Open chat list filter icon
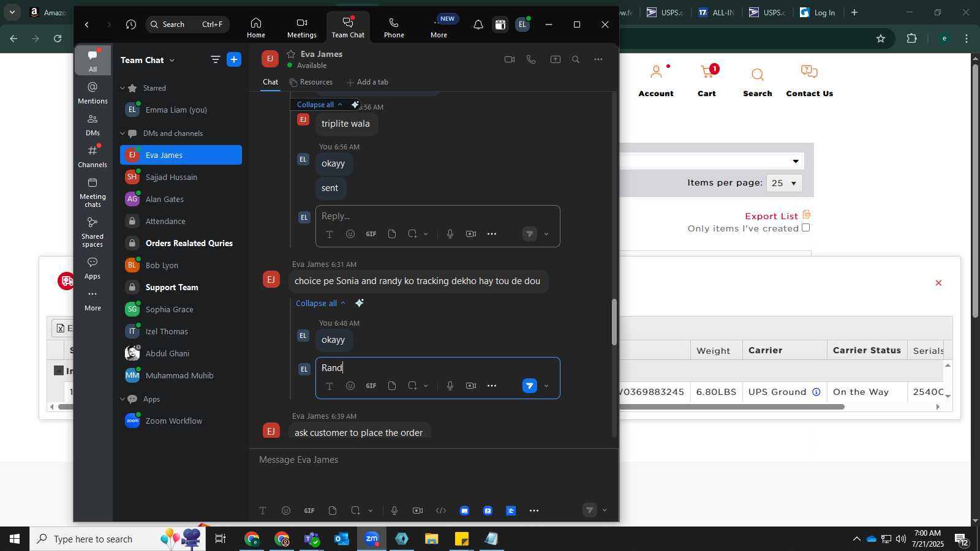The width and height of the screenshot is (980, 551). (x=215, y=59)
